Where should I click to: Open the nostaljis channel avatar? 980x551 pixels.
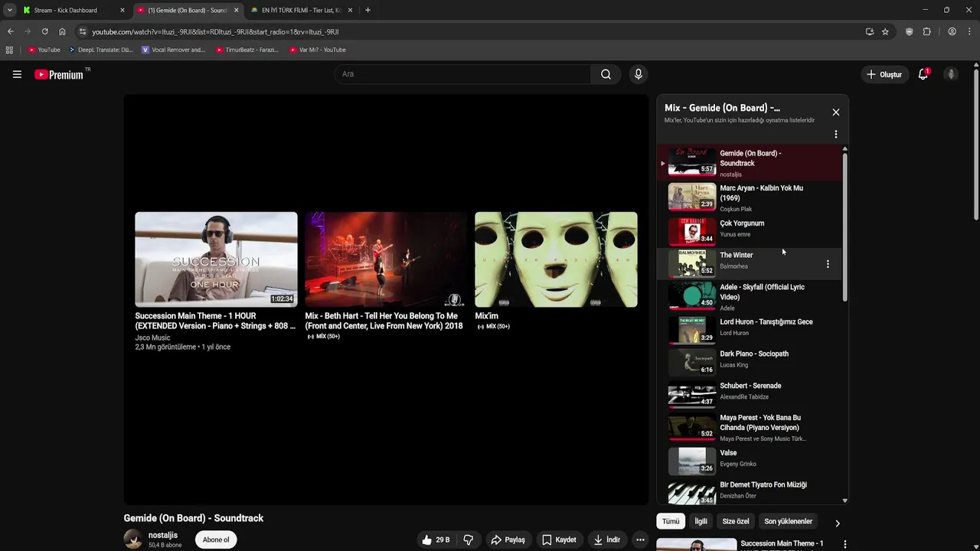(133, 540)
